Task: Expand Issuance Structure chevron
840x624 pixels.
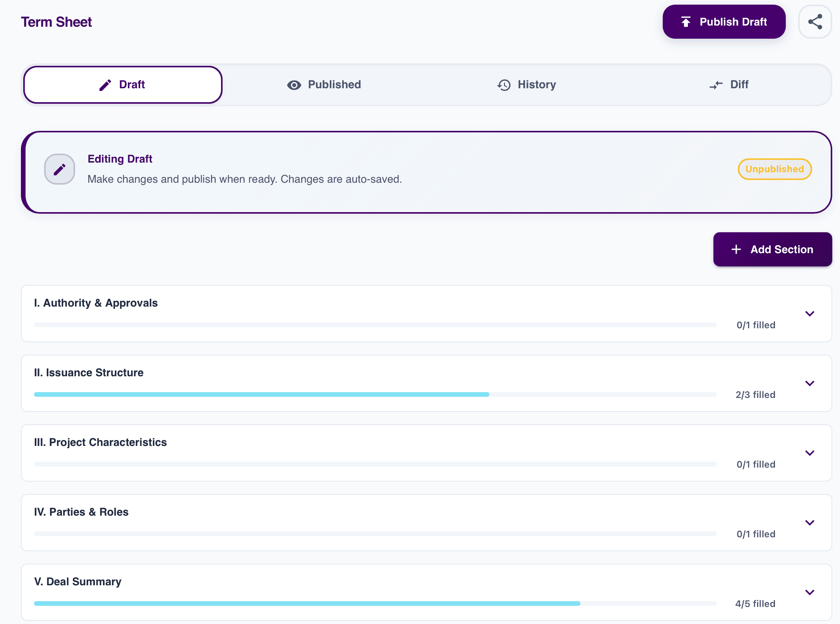Action: point(809,383)
